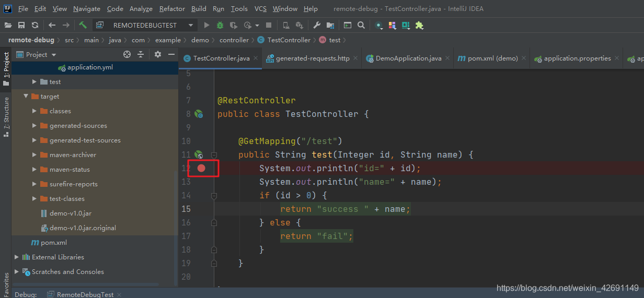Expand the classes folder
The image size is (644, 298).
coord(34,111)
